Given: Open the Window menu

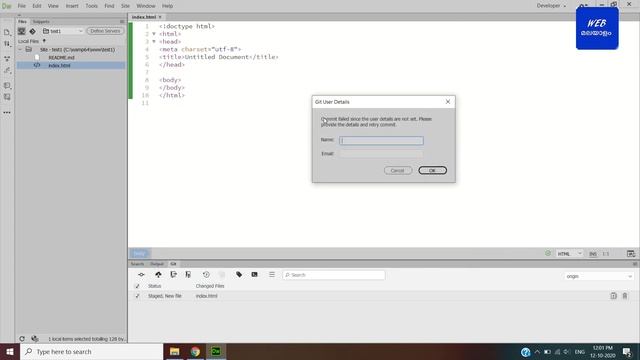Looking at the screenshot, I should click(x=146, y=6).
